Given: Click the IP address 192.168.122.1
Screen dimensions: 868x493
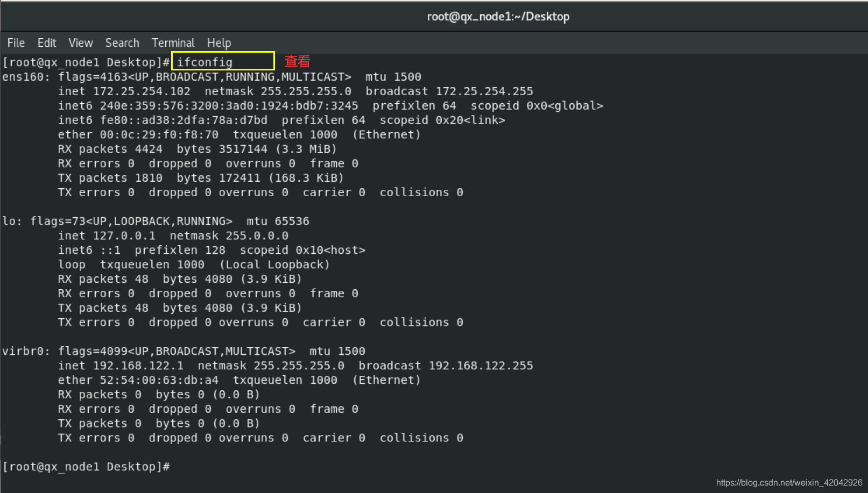Looking at the screenshot, I should point(138,366).
